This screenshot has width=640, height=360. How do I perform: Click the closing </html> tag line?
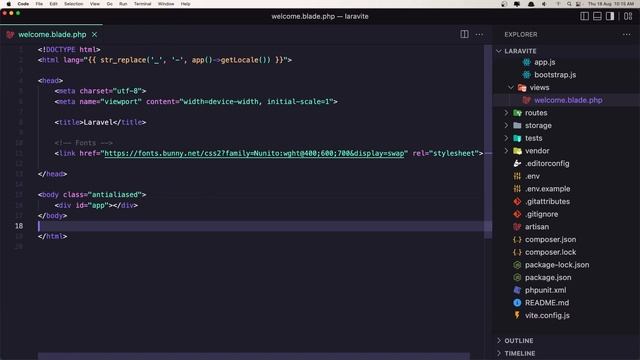coord(52,236)
